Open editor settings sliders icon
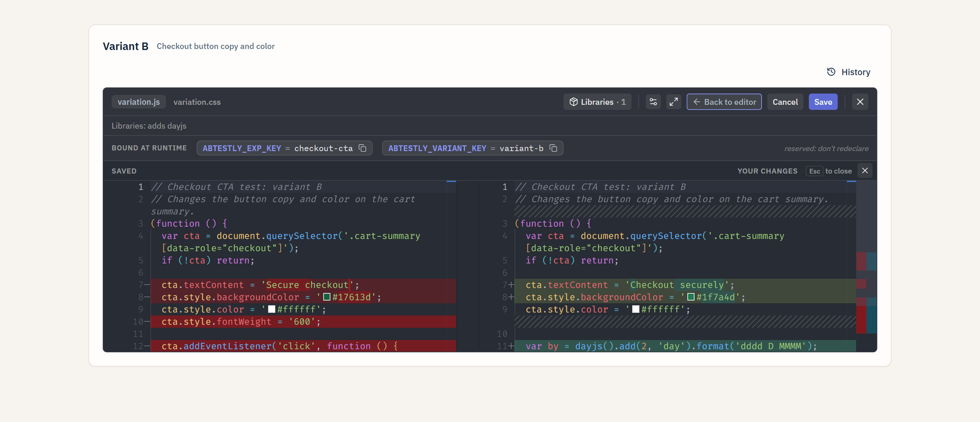This screenshot has width=980, height=422. click(653, 102)
